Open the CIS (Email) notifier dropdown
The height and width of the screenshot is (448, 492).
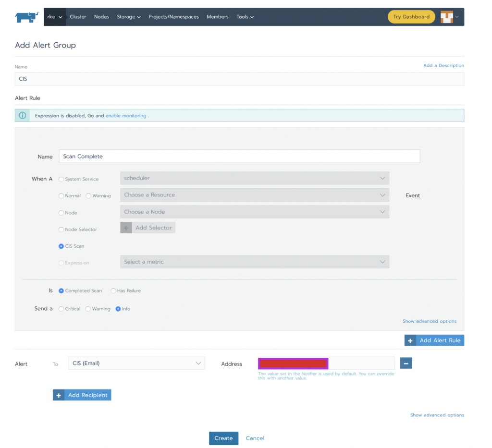[136, 363]
